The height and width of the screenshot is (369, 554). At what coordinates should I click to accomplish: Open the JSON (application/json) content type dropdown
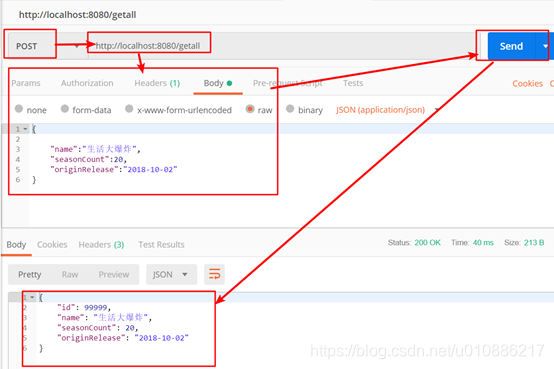coord(388,110)
